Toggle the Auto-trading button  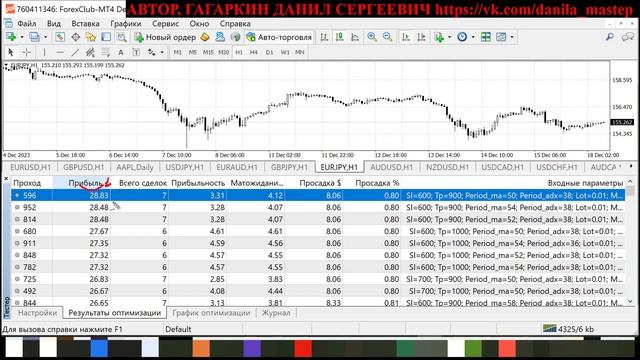pos(279,37)
